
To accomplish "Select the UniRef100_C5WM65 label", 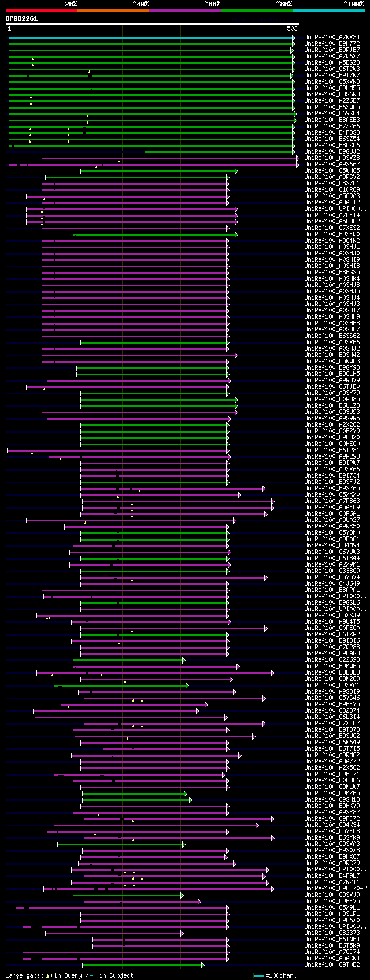I will (332, 171).
